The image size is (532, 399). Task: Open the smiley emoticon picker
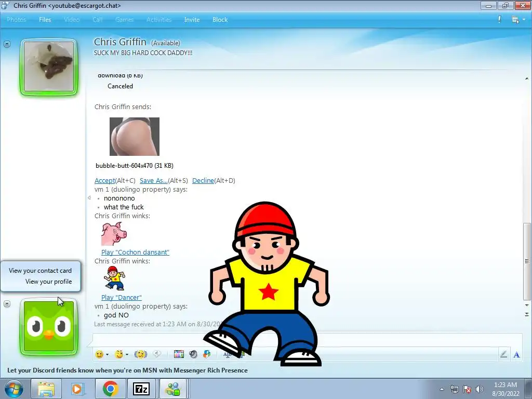click(99, 354)
